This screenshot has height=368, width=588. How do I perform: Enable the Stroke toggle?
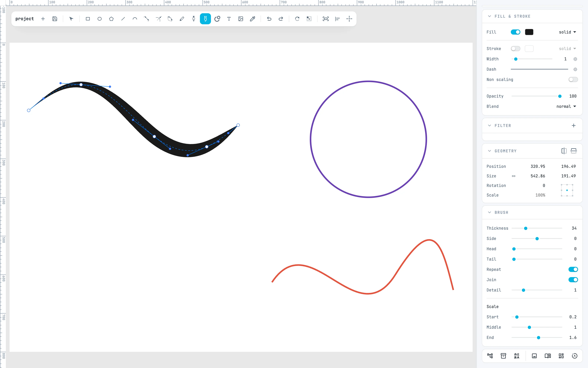point(515,49)
